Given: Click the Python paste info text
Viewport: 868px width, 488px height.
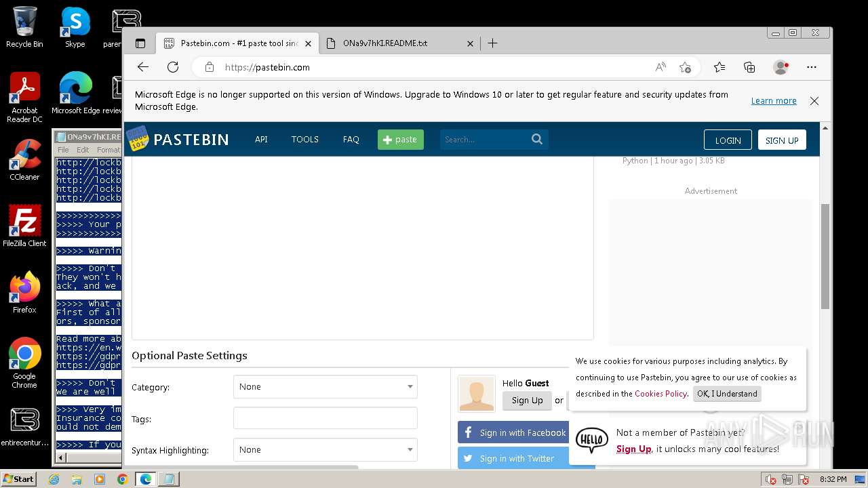Looking at the screenshot, I should (673, 161).
